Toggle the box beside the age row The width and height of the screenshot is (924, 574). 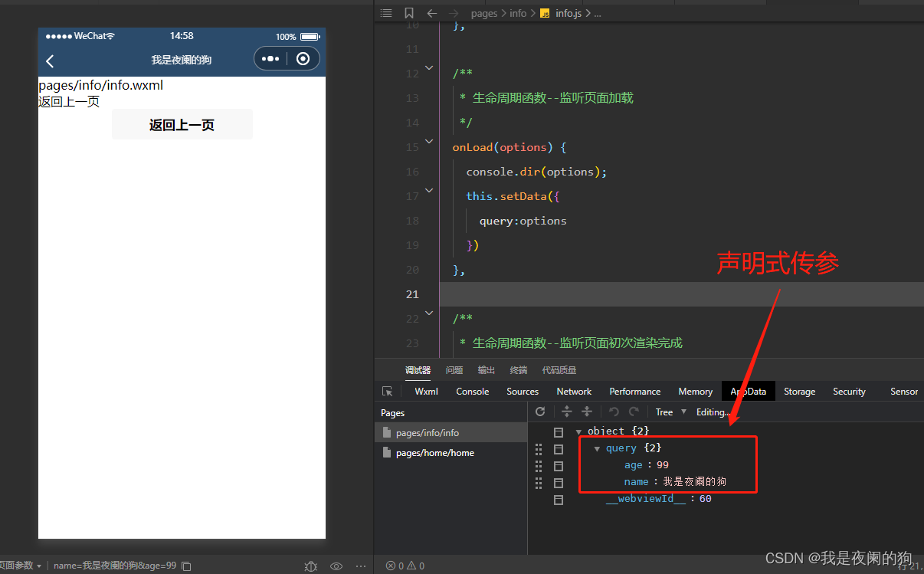click(559, 466)
